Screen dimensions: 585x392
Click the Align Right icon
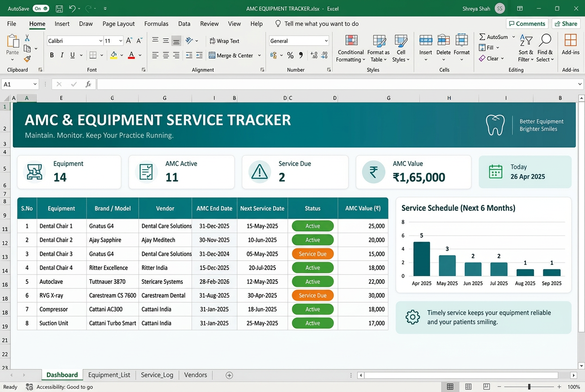coord(176,55)
